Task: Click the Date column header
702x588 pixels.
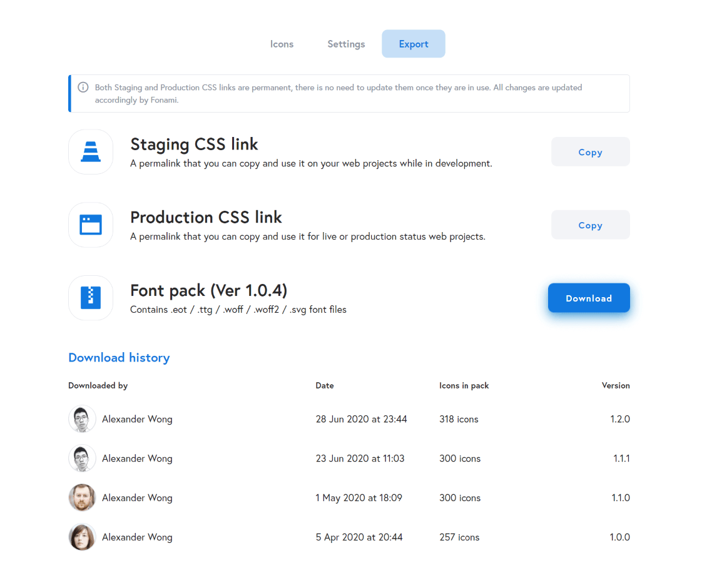Action: (x=325, y=385)
